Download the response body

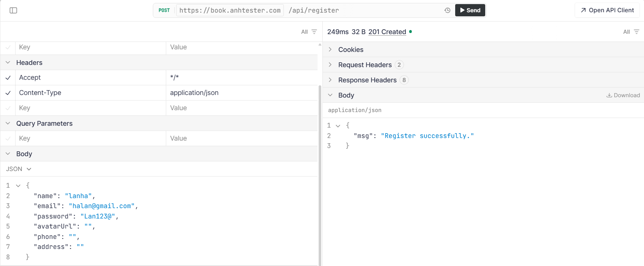pyautogui.click(x=623, y=95)
